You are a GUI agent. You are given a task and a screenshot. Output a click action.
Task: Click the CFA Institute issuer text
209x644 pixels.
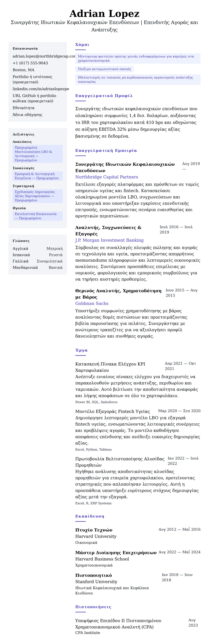87,632
